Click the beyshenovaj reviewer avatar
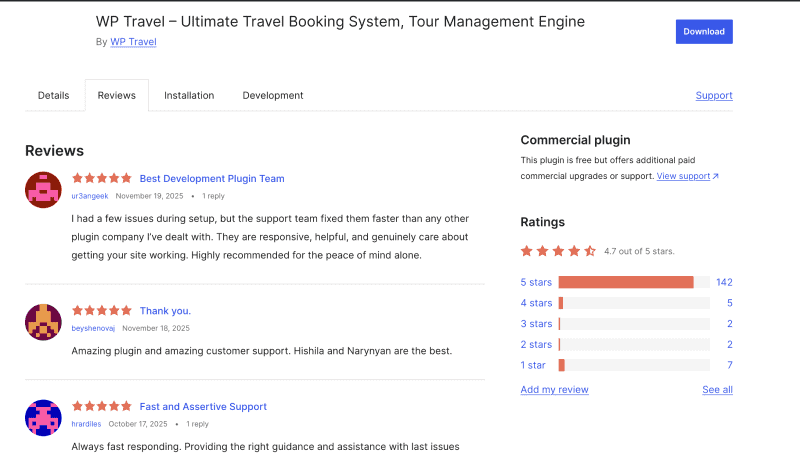The width and height of the screenshot is (800, 460). [x=43, y=322]
